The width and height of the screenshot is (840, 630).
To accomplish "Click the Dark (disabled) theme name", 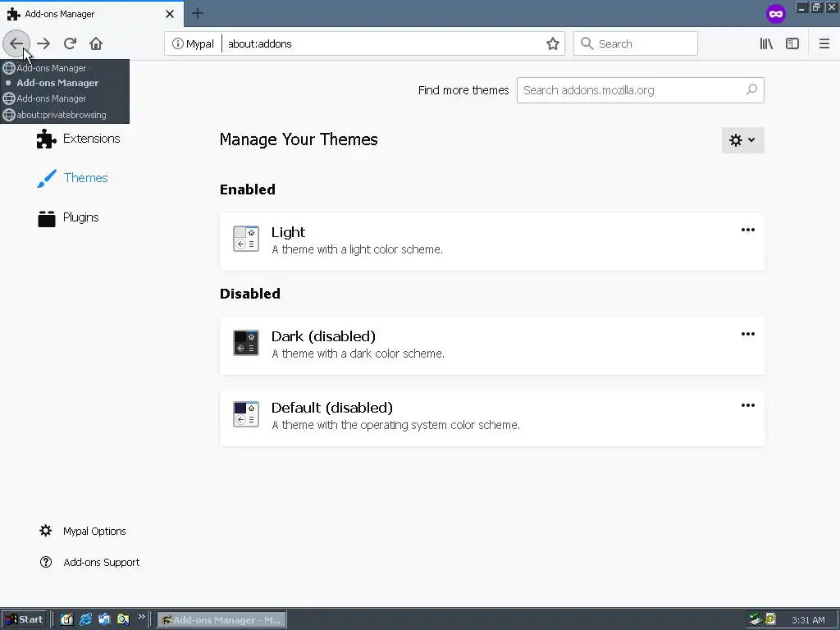I will tap(323, 336).
